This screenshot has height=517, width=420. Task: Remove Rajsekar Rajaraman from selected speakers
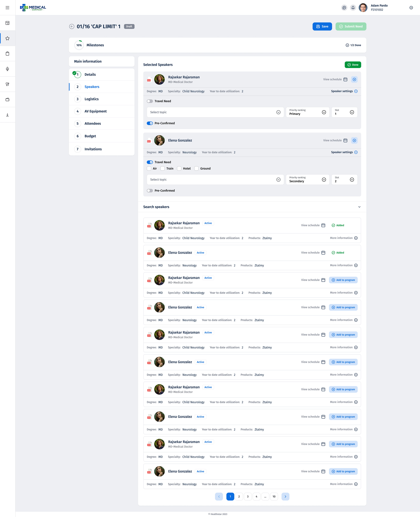pos(354,79)
